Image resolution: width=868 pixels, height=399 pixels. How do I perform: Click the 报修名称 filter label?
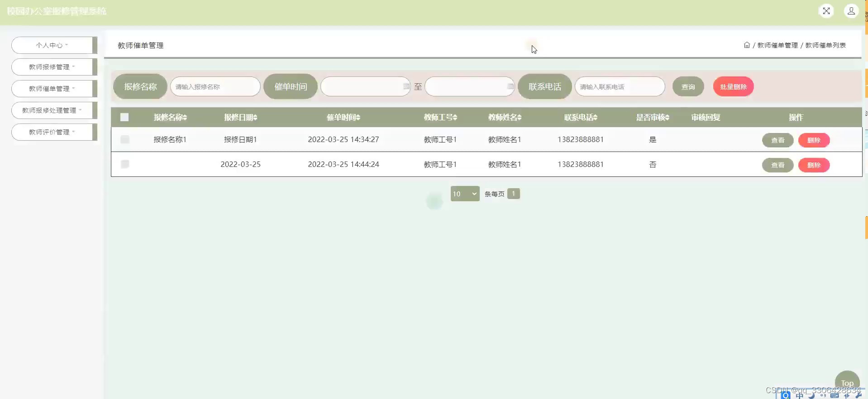pyautogui.click(x=140, y=86)
